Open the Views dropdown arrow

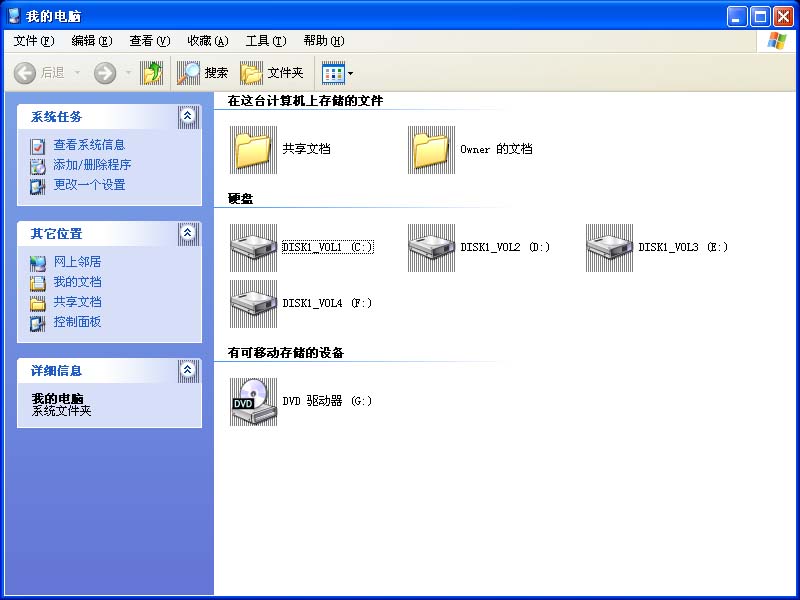coord(351,73)
